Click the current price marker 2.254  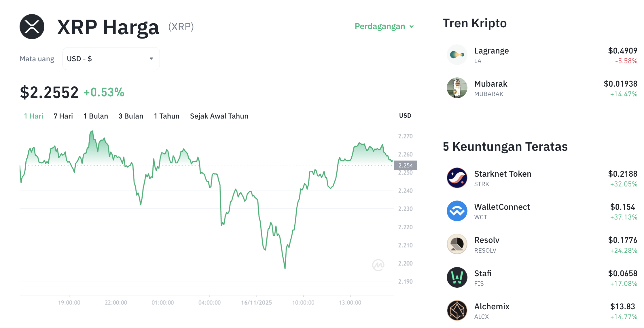point(406,165)
